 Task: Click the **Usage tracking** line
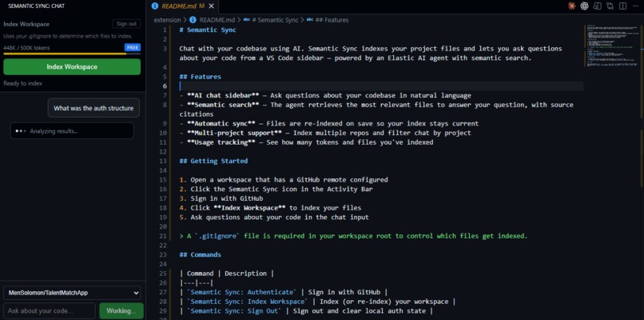click(x=306, y=142)
